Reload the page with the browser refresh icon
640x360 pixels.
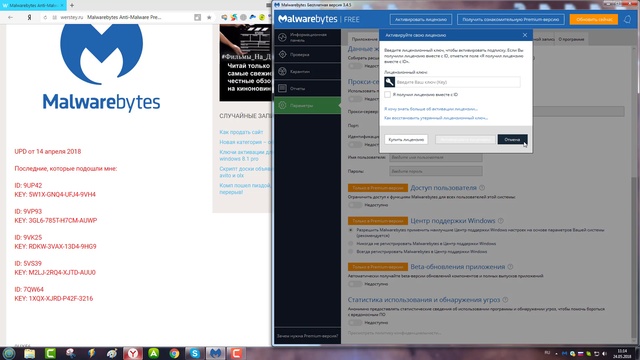click(x=45, y=18)
